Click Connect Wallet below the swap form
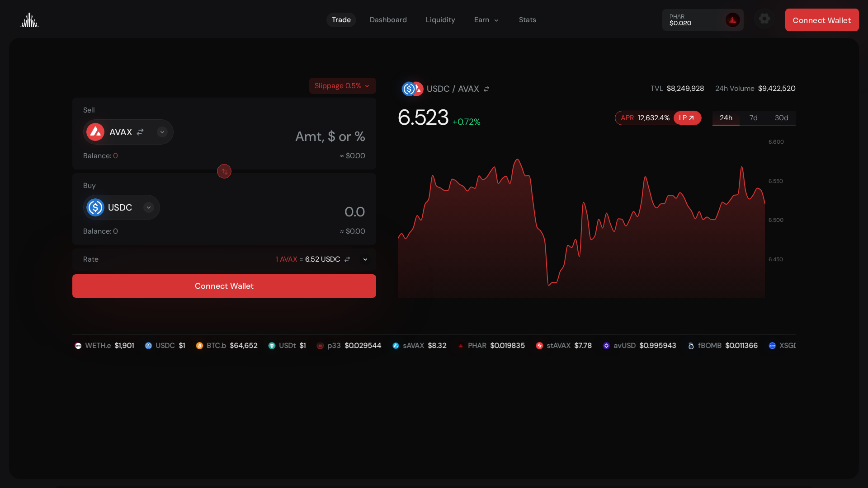This screenshot has width=868, height=488. (224, 286)
